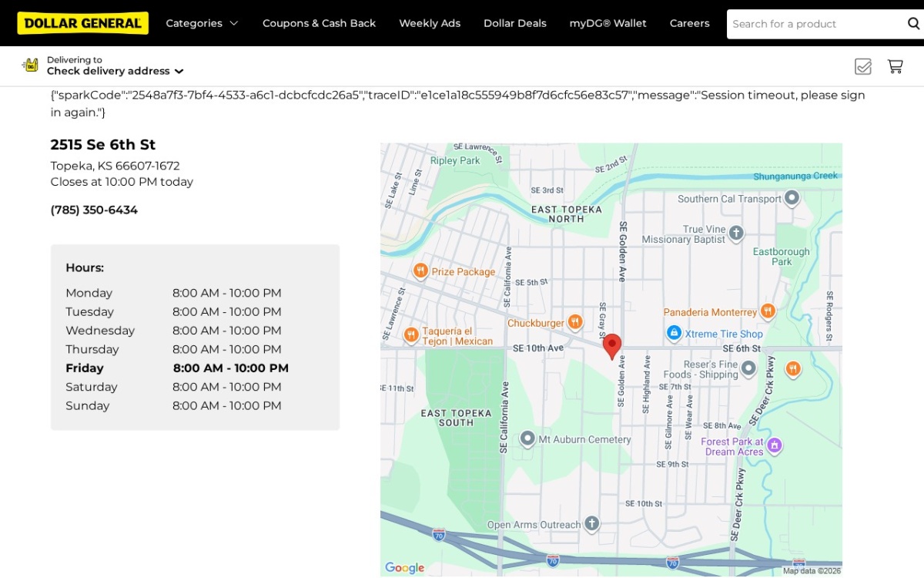Click the Open Arms Outreach marker
This screenshot has width=924, height=578.
coord(591,524)
